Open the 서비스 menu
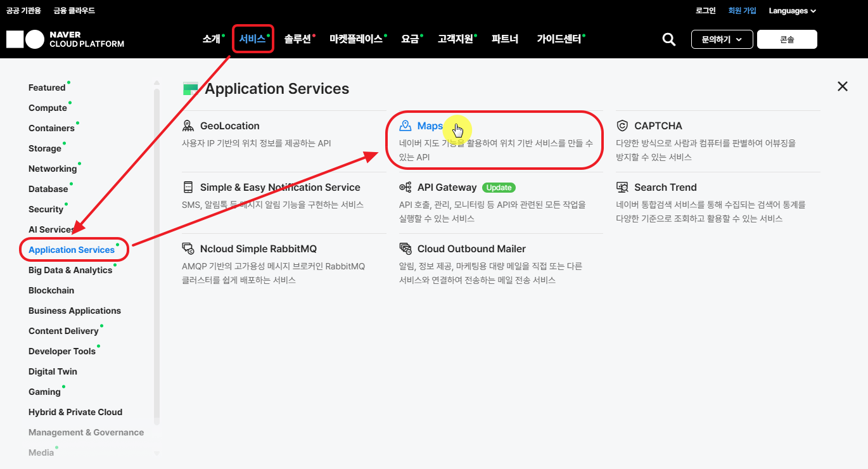The height and width of the screenshot is (469, 868). [x=252, y=39]
